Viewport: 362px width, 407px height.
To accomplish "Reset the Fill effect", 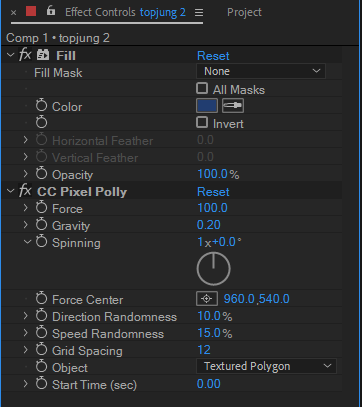I will pyautogui.click(x=213, y=56).
